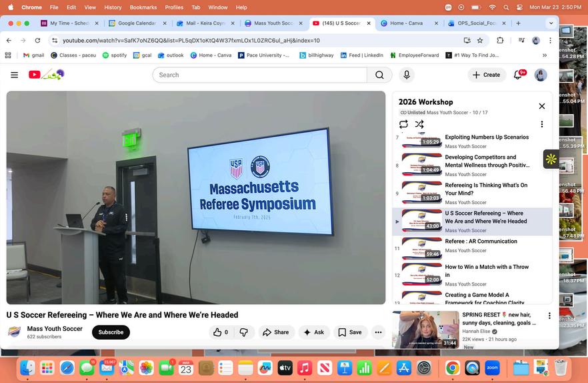Screen dimensions: 588x383
Task: Switch to My Time - Schedule tab
Action: (x=70, y=23)
